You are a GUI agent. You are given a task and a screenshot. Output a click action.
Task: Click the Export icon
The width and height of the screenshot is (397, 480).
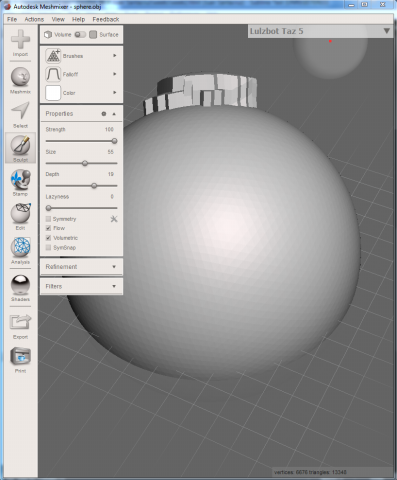20,322
